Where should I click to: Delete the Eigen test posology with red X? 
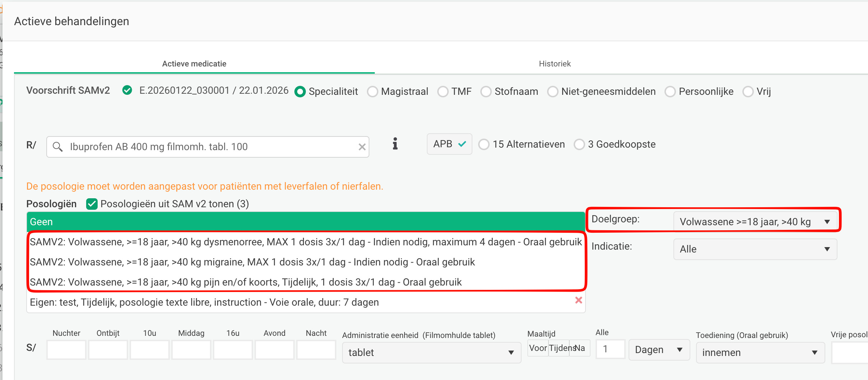(x=578, y=300)
